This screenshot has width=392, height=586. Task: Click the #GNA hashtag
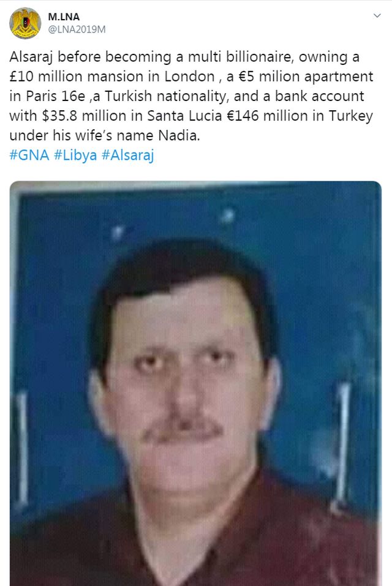(29, 155)
